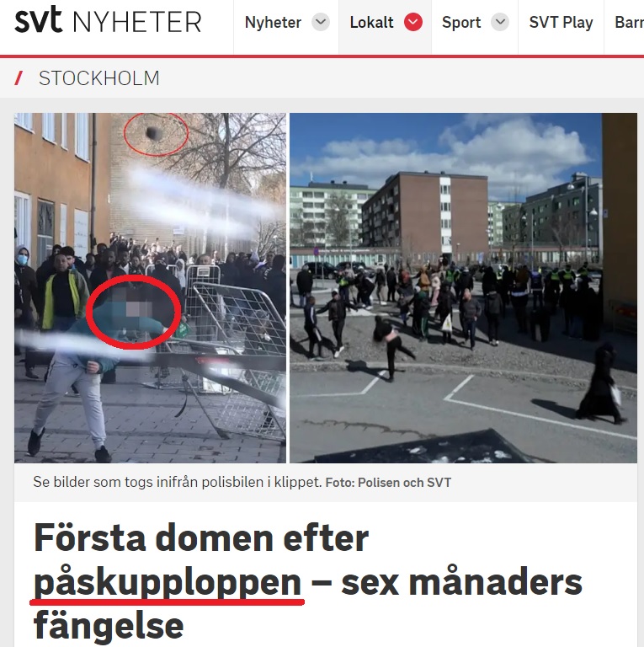Viewport: 644px width, 647px height.
Task: Go to SVT Play
Action: point(561,22)
